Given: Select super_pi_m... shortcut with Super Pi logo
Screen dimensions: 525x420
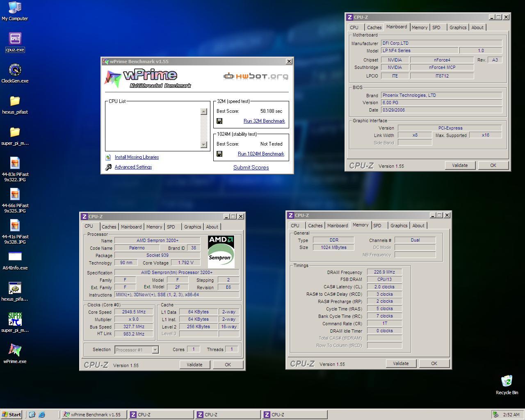Looking at the screenshot, I should [x=15, y=323].
